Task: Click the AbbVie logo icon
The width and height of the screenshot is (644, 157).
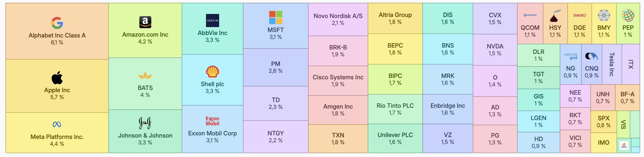Action: (213, 21)
